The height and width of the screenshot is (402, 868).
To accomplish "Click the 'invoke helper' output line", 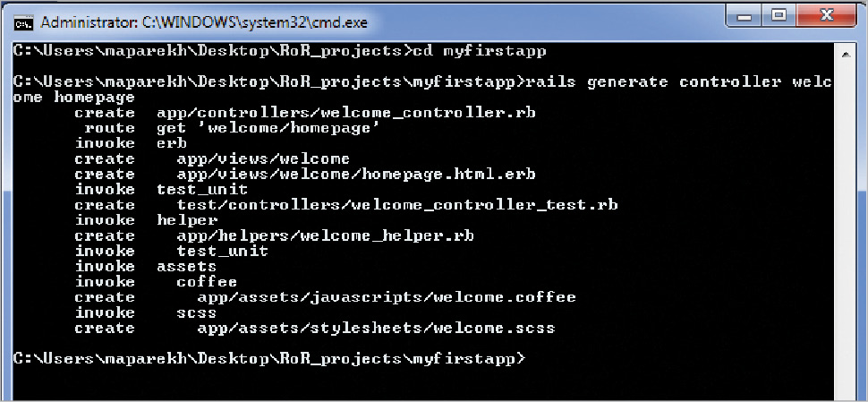I will click(x=146, y=220).
